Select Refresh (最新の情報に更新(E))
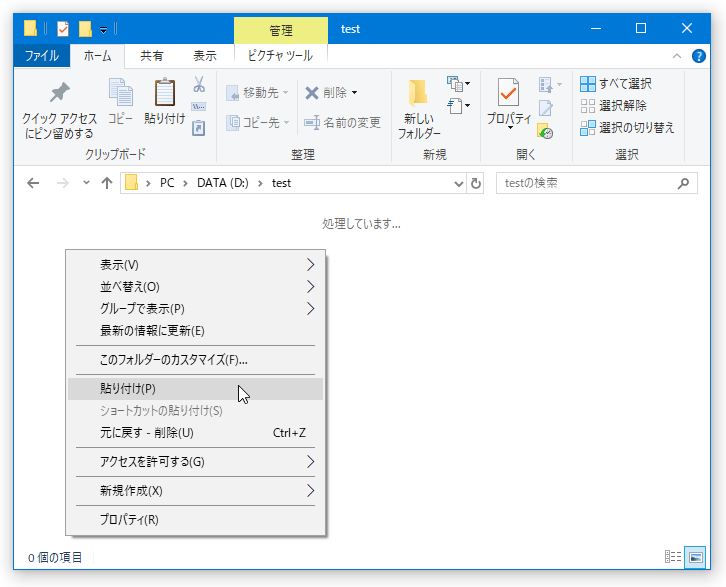Viewport: 726px width, 587px height. pyautogui.click(x=195, y=331)
